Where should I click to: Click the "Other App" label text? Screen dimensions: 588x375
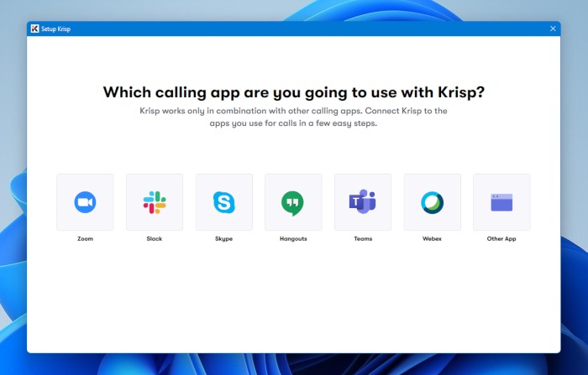click(x=501, y=238)
